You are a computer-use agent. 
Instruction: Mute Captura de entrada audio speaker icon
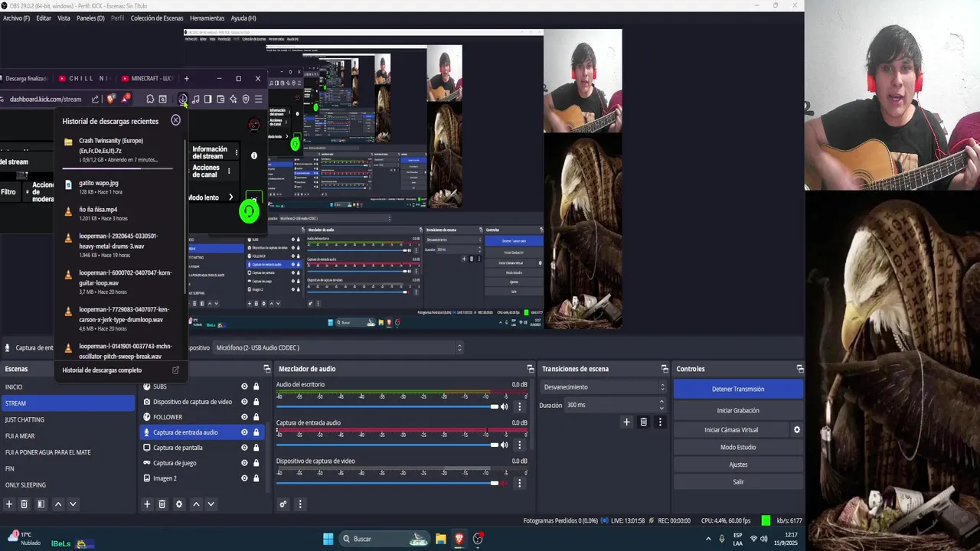(504, 445)
